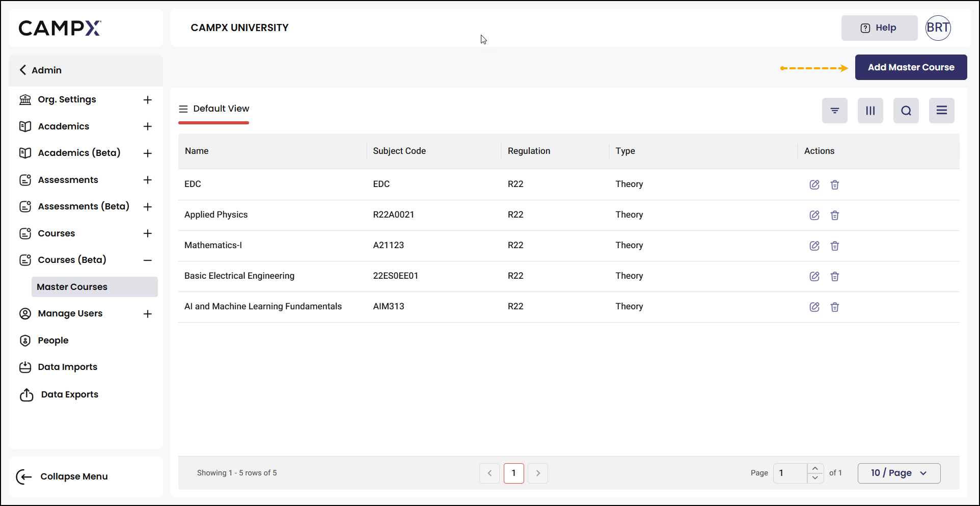Click the Data Exports upload icon
Viewport: 980px width, 506px height.
[26, 394]
